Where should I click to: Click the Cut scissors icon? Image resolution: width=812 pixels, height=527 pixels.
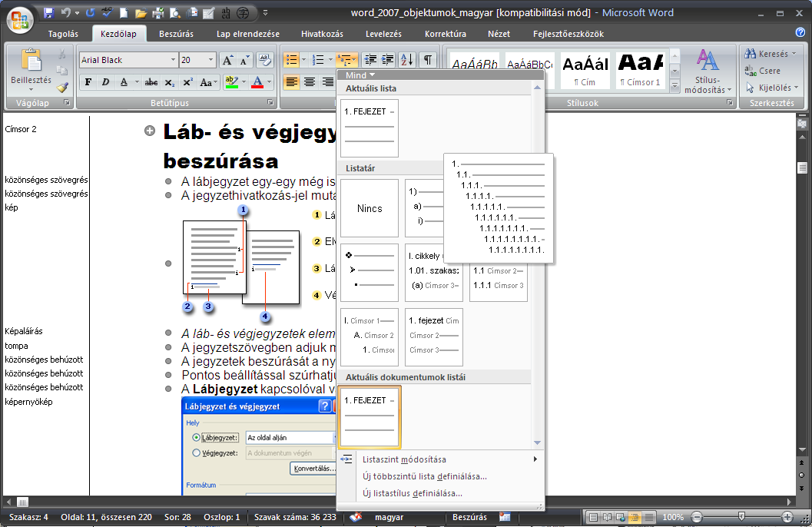[x=62, y=54]
